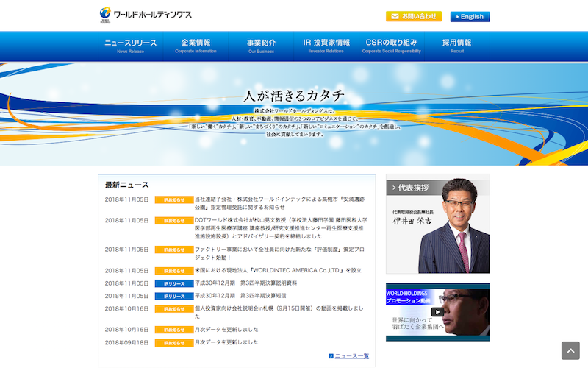Screen dimensions: 588x368
Task: Switch to the English site
Action: pyautogui.click(x=470, y=16)
